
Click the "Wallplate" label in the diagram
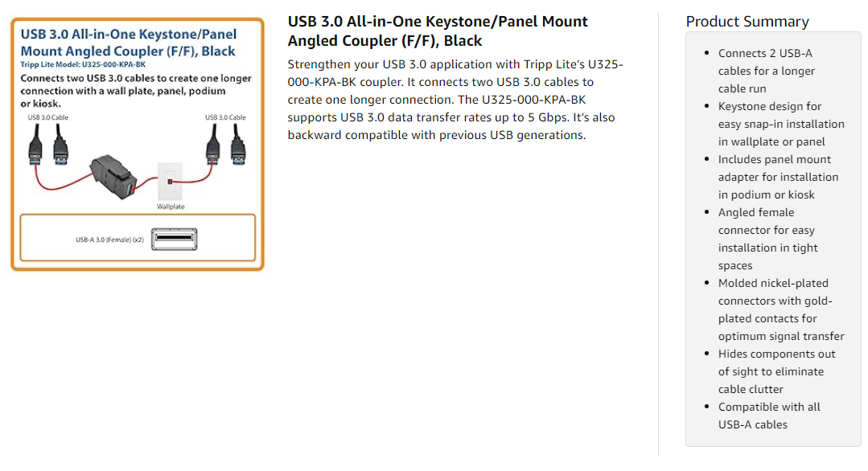(170, 207)
